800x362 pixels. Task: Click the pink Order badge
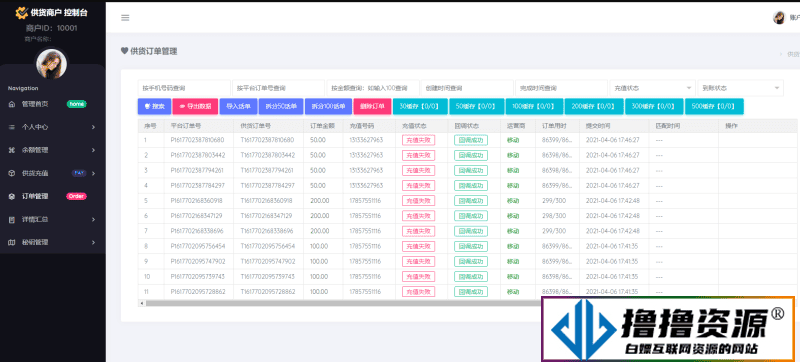pos(76,196)
